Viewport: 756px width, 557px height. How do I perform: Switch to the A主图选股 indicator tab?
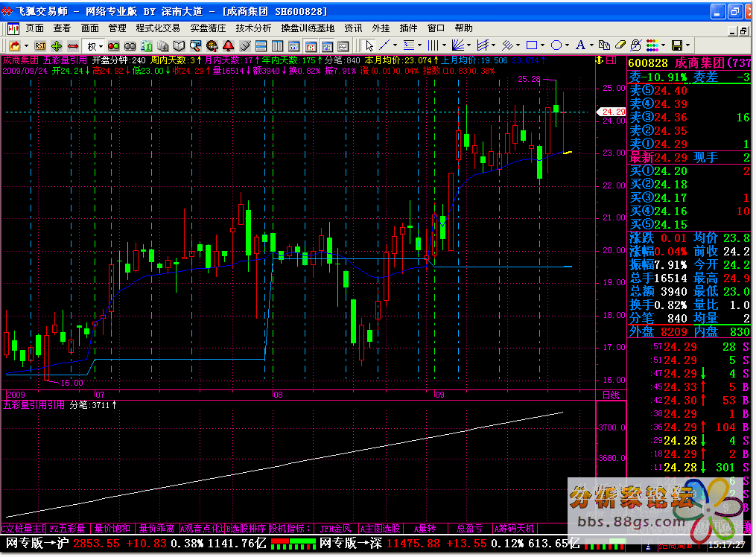[x=380, y=529]
